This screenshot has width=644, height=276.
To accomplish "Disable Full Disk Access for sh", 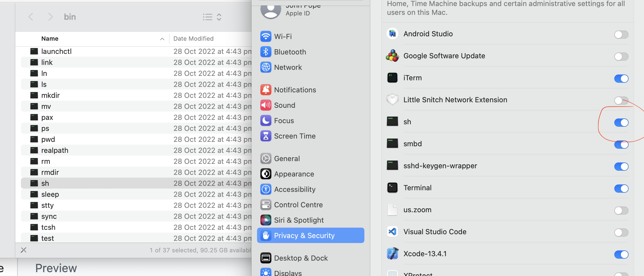I will pyautogui.click(x=621, y=123).
